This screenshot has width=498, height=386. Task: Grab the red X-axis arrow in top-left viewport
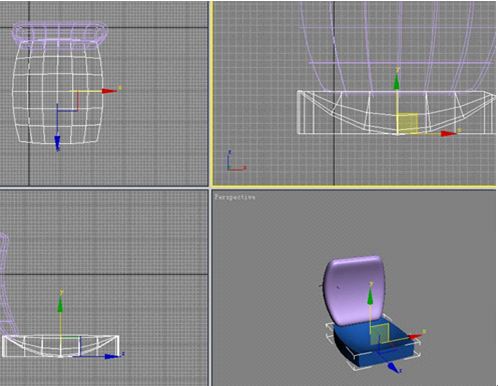(109, 91)
